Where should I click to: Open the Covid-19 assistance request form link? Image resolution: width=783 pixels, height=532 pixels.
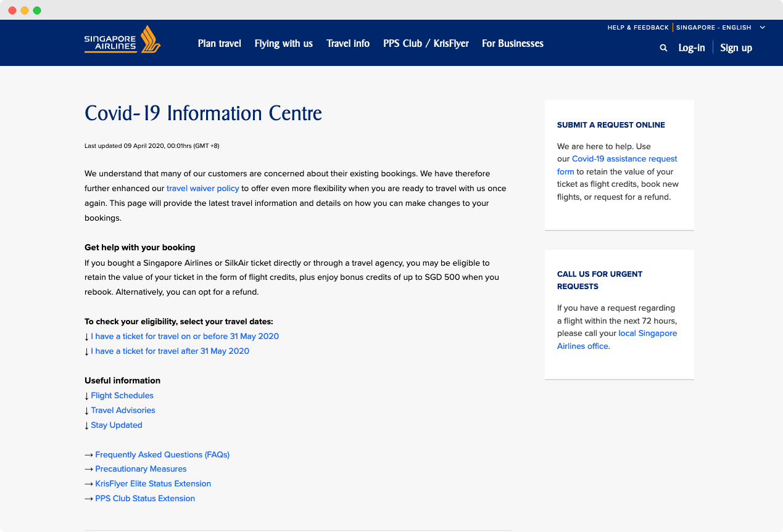pyautogui.click(x=624, y=158)
